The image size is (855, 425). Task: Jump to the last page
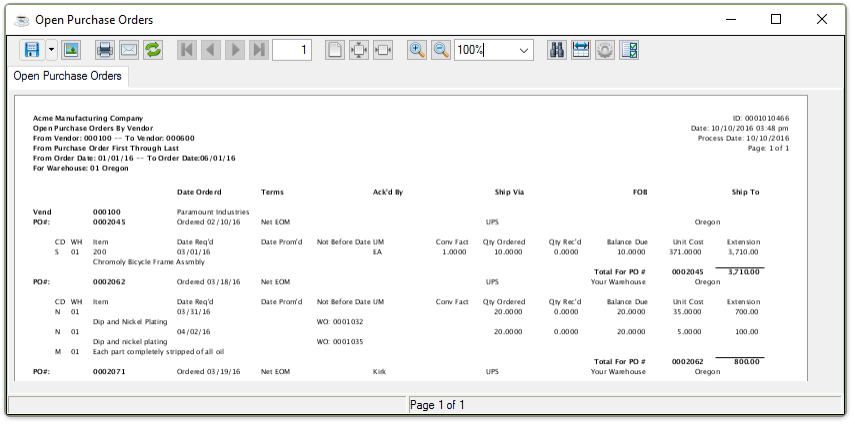(259, 49)
